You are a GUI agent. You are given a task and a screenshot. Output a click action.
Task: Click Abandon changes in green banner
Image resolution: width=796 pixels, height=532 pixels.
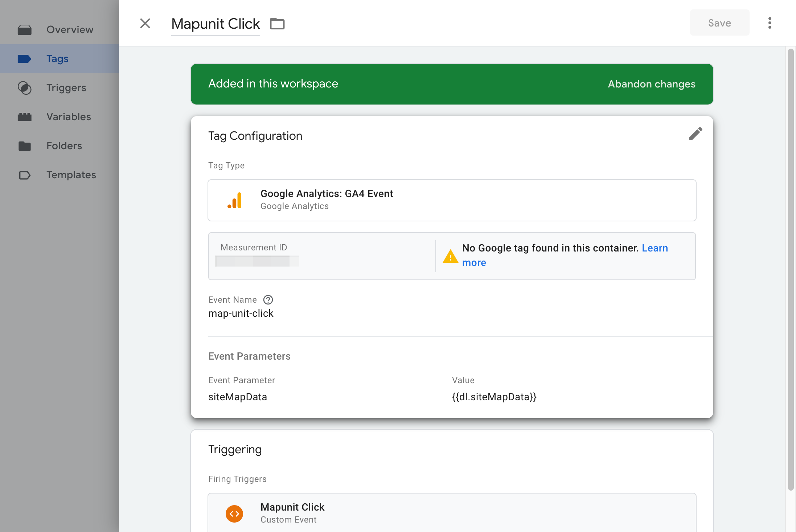(652, 84)
